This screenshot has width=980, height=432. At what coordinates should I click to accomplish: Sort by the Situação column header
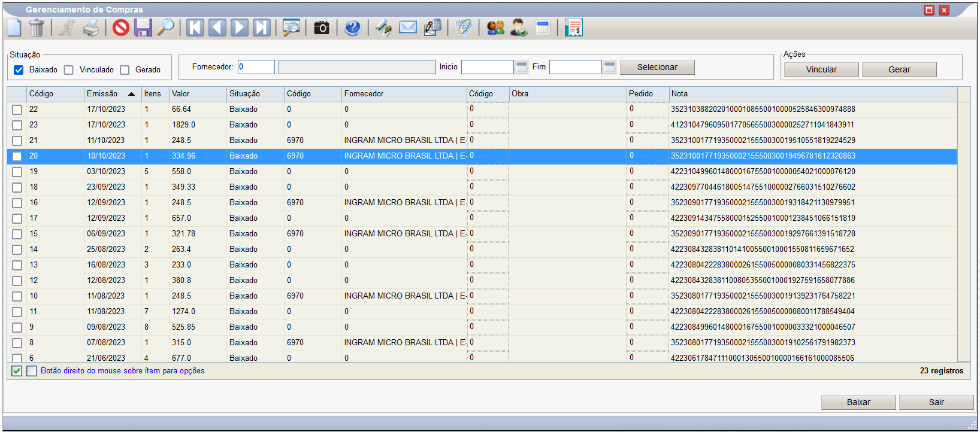pyautogui.click(x=255, y=94)
